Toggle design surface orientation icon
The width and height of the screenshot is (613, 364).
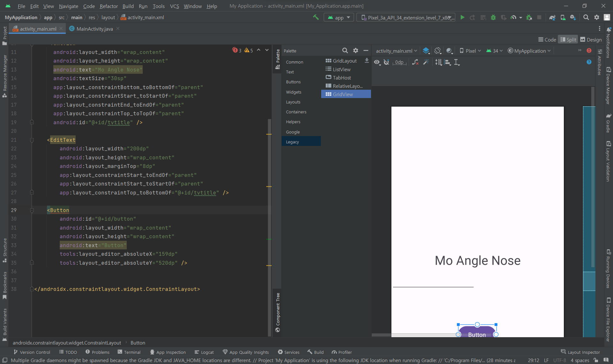pos(438,51)
